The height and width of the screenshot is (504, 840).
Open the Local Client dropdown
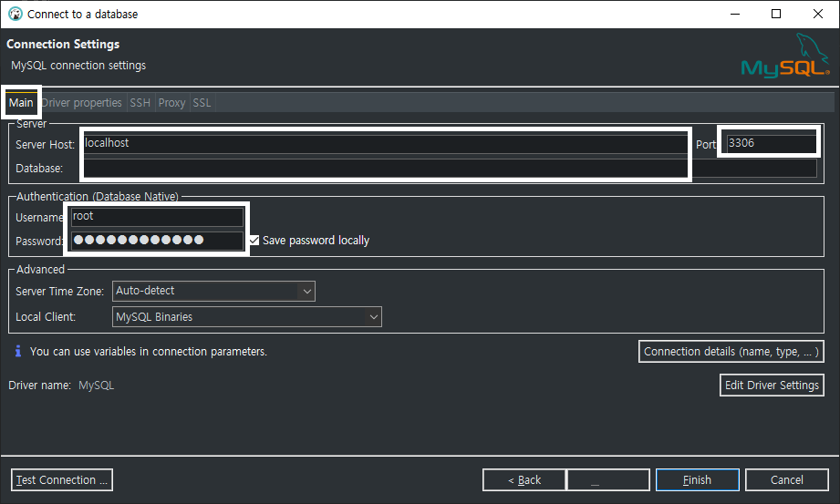pyautogui.click(x=247, y=316)
